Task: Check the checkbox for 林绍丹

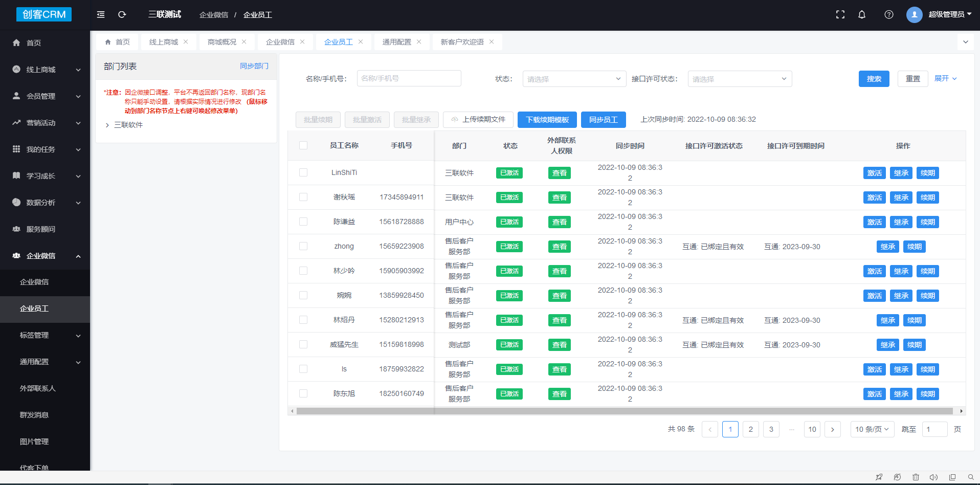Action: coord(303,320)
